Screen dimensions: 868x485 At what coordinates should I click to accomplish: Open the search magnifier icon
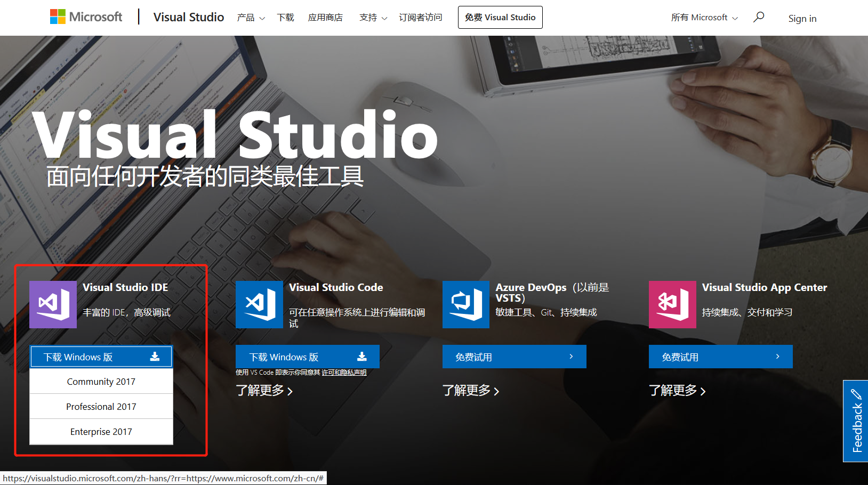[x=759, y=17]
